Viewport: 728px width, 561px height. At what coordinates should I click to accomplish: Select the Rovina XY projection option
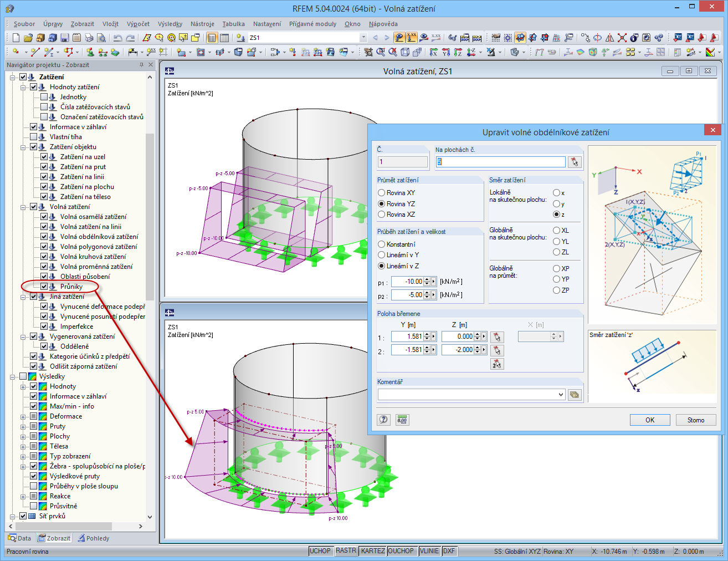click(x=397, y=193)
